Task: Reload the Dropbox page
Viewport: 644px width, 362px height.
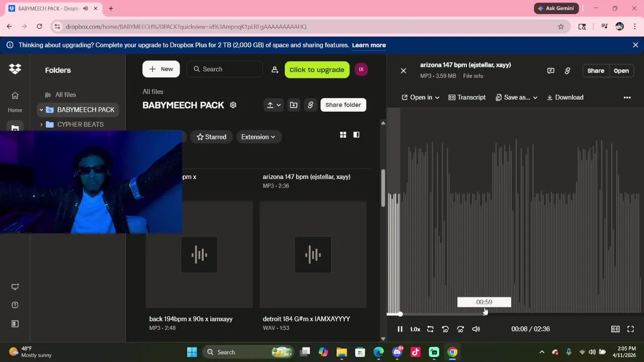Action: (x=39, y=27)
